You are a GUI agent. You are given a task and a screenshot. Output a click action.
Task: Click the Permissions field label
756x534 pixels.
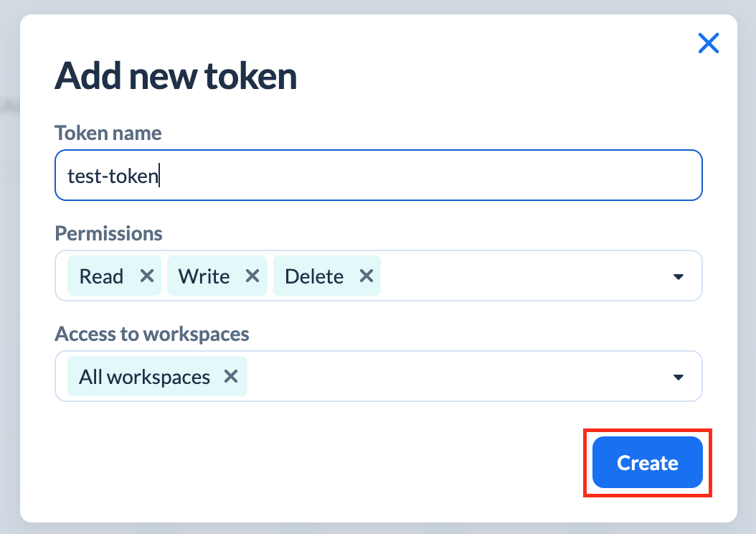[108, 234]
